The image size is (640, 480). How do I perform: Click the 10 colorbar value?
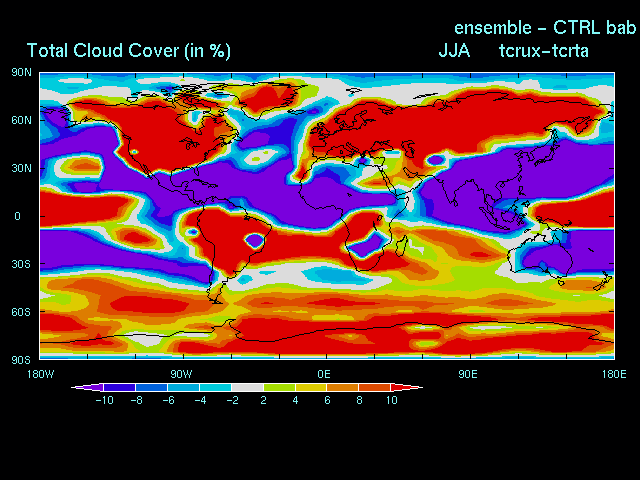(x=392, y=400)
